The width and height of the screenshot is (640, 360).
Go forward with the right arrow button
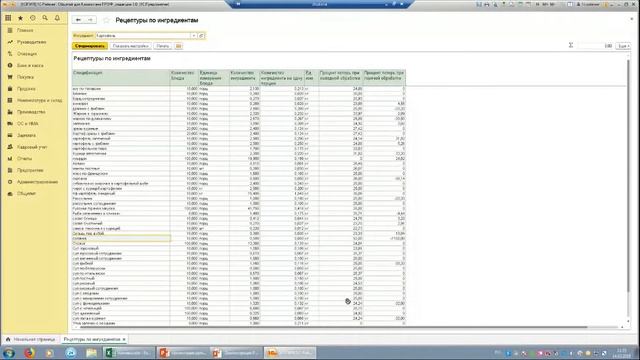point(90,20)
